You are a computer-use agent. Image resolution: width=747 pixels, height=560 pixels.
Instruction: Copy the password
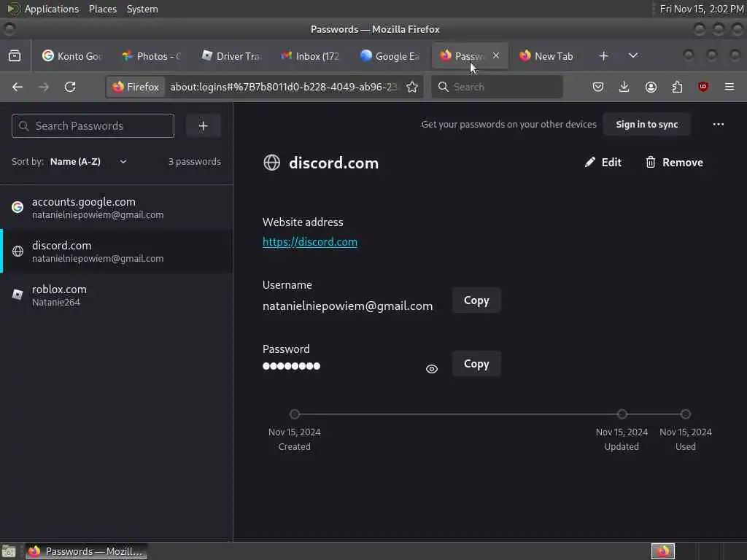pyautogui.click(x=476, y=364)
